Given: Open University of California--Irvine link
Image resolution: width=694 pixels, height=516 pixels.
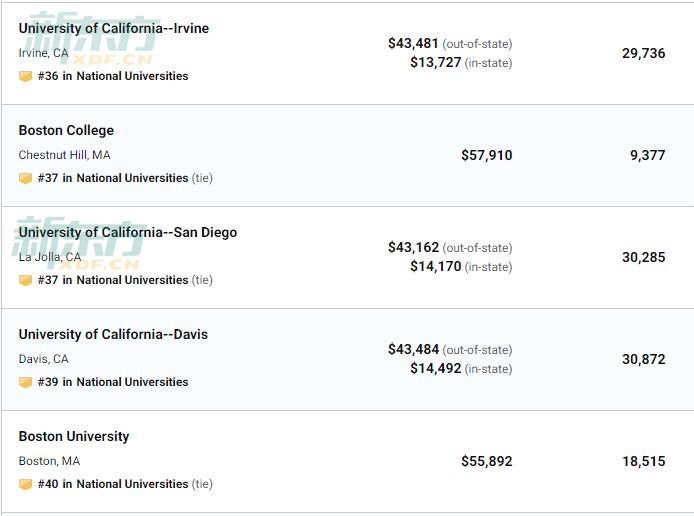Looking at the screenshot, I should (x=114, y=28).
